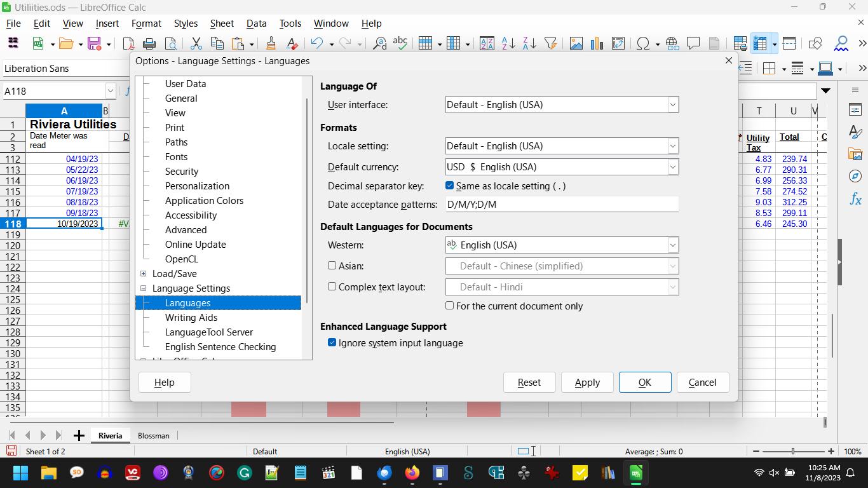Click the Spelling check icon
The height and width of the screenshot is (488, 868).
click(400, 43)
